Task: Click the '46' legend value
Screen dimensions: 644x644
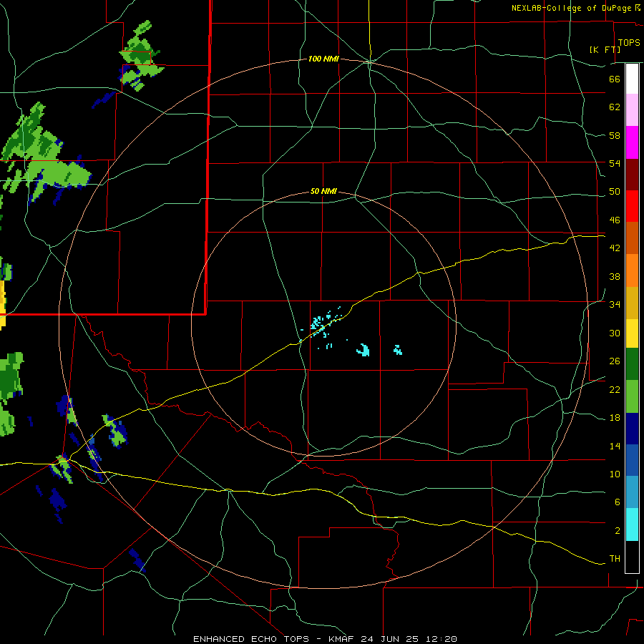Action: pos(615,220)
